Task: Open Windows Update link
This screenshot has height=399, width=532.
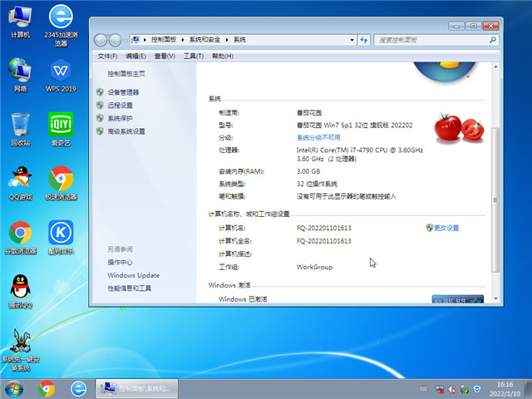Action: coord(133,275)
